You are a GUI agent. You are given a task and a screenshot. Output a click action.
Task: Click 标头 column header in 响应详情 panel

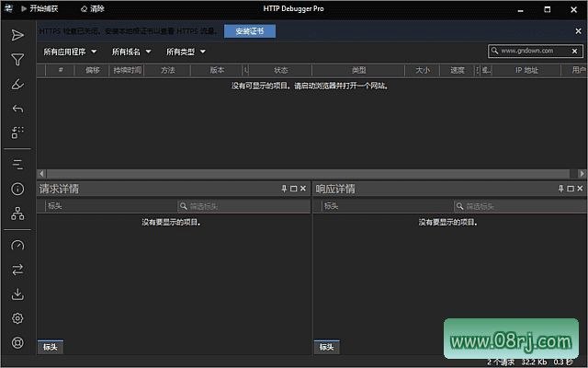[x=388, y=206]
